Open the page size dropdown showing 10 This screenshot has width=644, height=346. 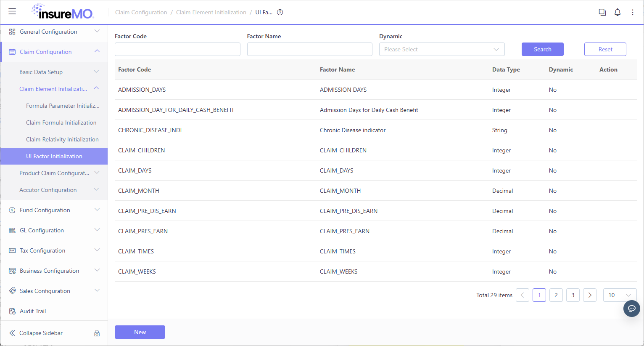coord(620,295)
